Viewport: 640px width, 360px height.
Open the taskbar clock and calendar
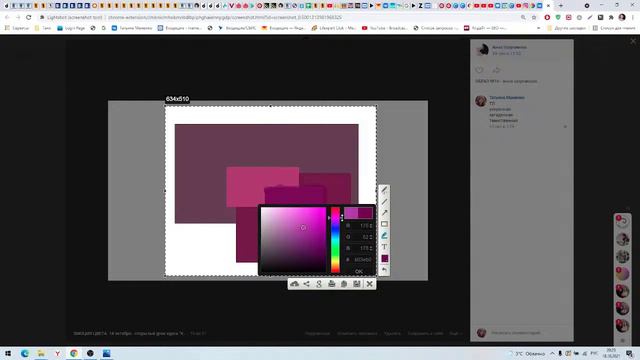[611, 353]
